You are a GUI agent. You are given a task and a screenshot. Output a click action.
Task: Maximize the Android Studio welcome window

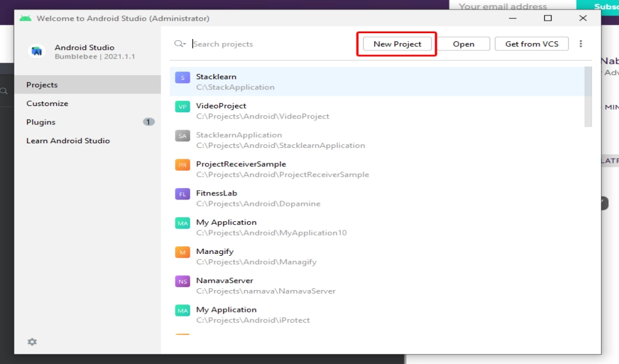point(547,18)
